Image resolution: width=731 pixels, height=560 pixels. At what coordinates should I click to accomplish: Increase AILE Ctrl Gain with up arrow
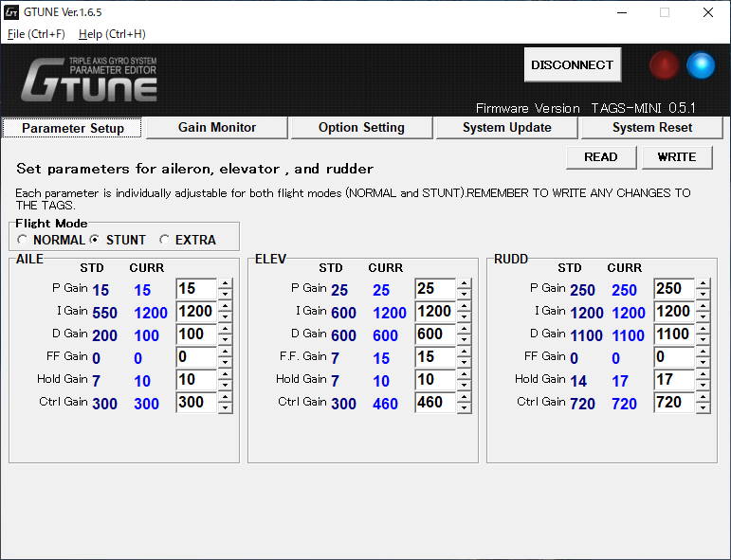coord(225,397)
